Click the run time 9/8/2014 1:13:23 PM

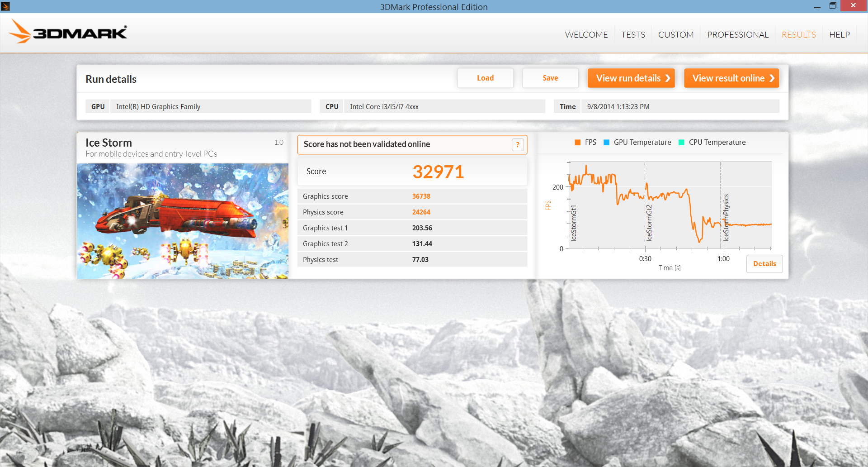[618, 107]
